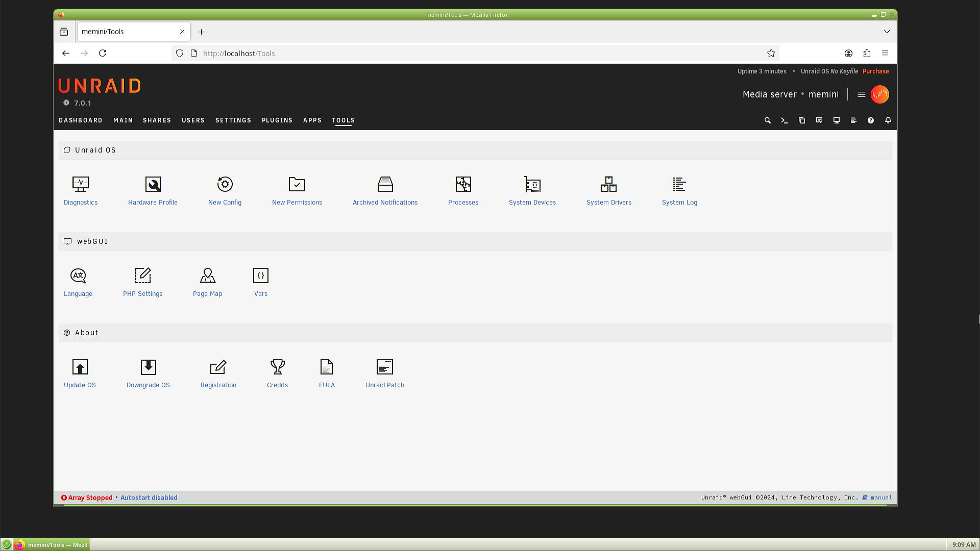Click the log lines icon in header

point(853,120)
